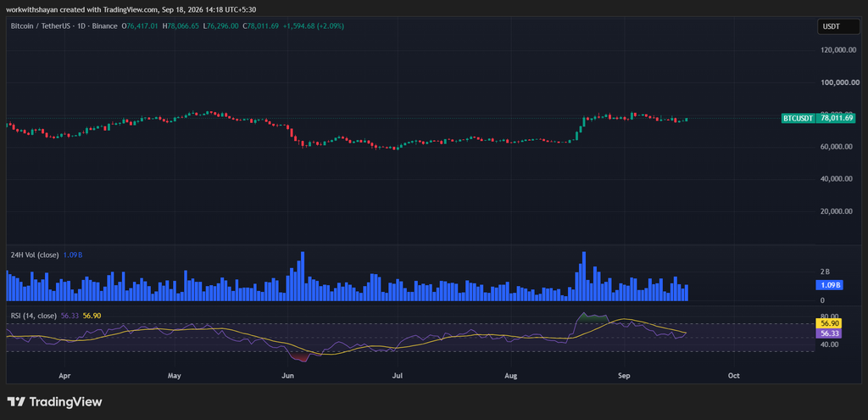Click the tallest August volume bar

pos(583,276)
